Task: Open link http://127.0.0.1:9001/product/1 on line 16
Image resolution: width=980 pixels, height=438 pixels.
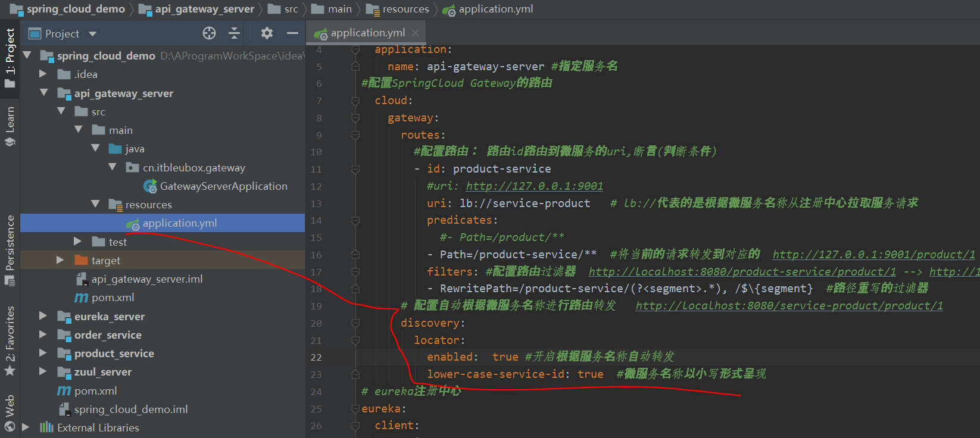Action: click(x=874, y=255)
